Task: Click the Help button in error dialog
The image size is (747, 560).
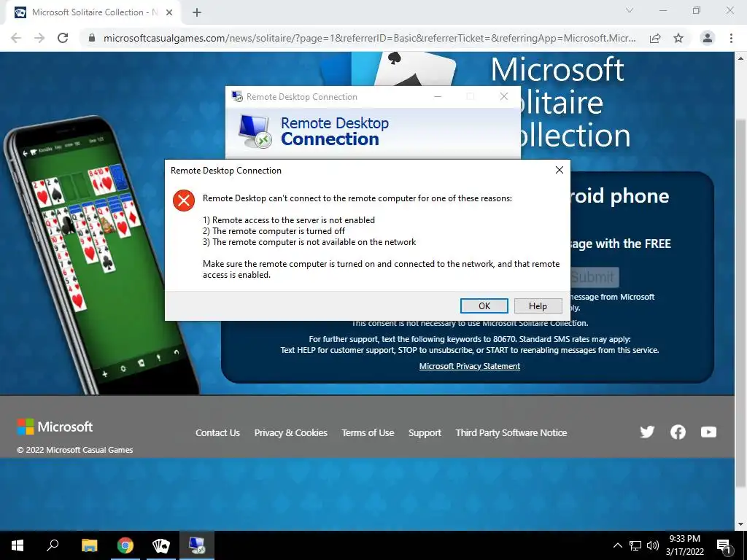Action: click(538, 306)
